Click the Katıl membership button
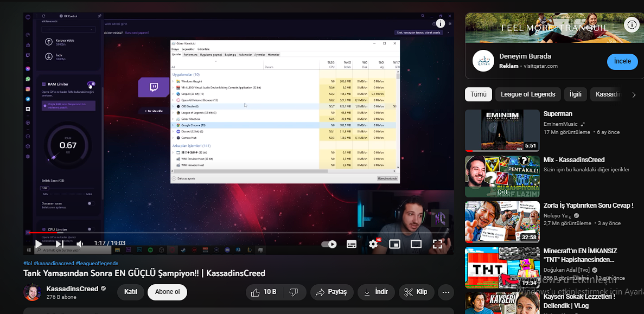 [x=131, y=292]
